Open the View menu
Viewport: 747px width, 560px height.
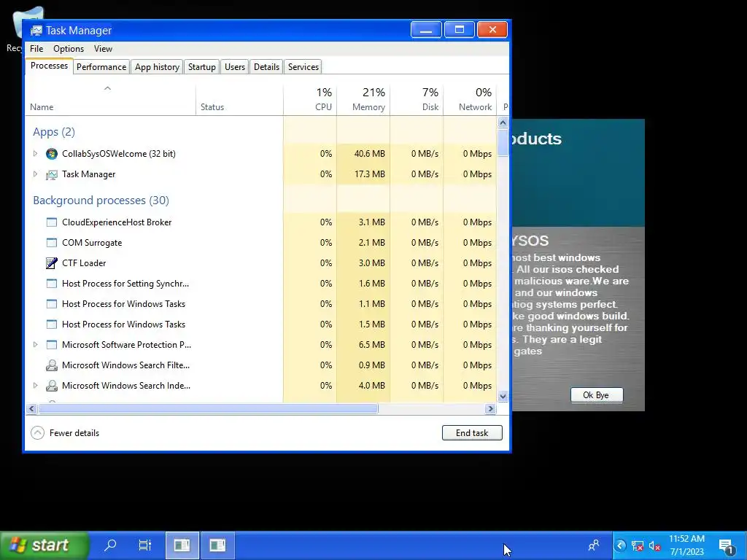(x=103, y=49)
